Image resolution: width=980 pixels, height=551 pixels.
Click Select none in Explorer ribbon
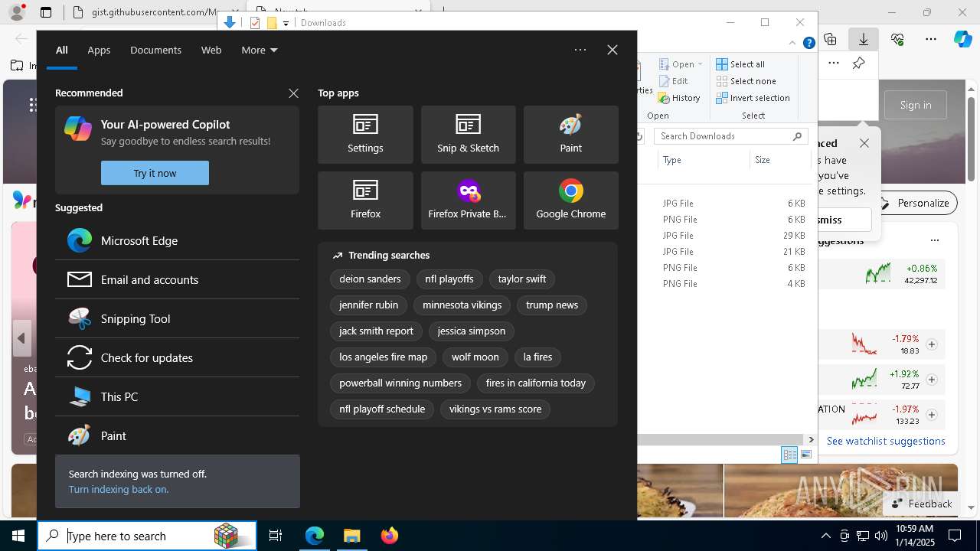point(746,81)
